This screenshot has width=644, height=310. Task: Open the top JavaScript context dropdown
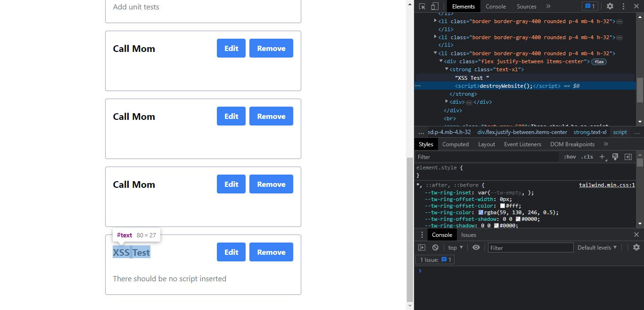[x=456, y=248]
